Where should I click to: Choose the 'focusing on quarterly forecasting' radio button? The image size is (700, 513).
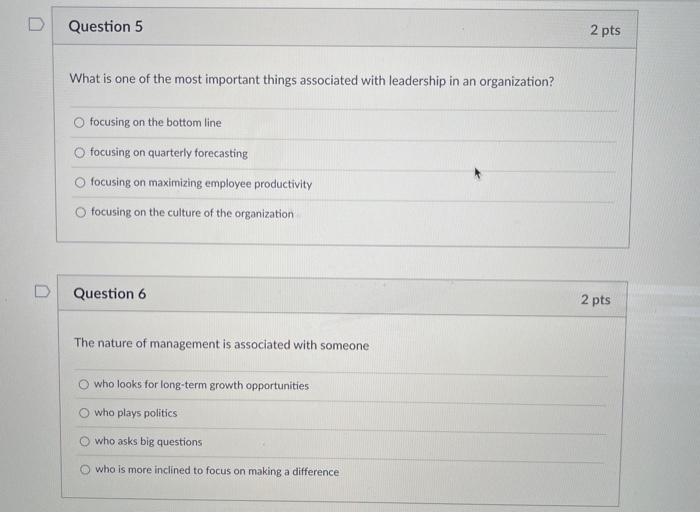(x=79, y=153)
